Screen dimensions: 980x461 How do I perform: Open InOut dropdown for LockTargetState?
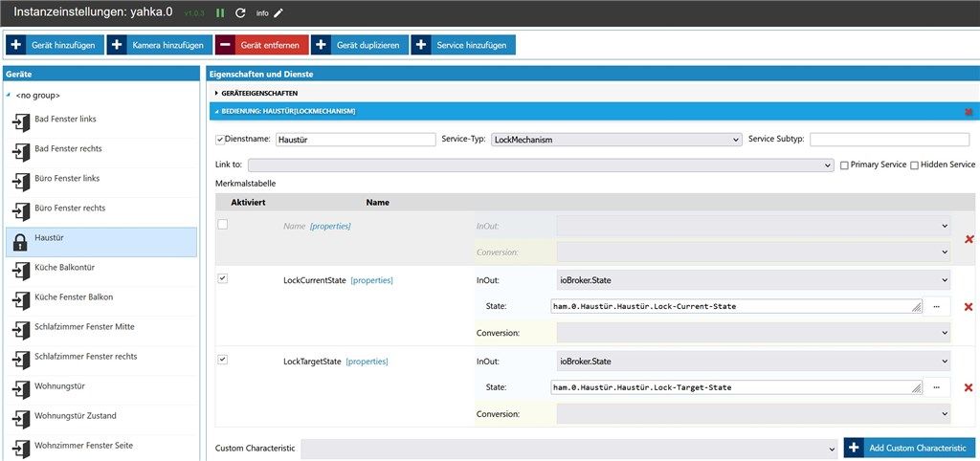pos(754,362)
